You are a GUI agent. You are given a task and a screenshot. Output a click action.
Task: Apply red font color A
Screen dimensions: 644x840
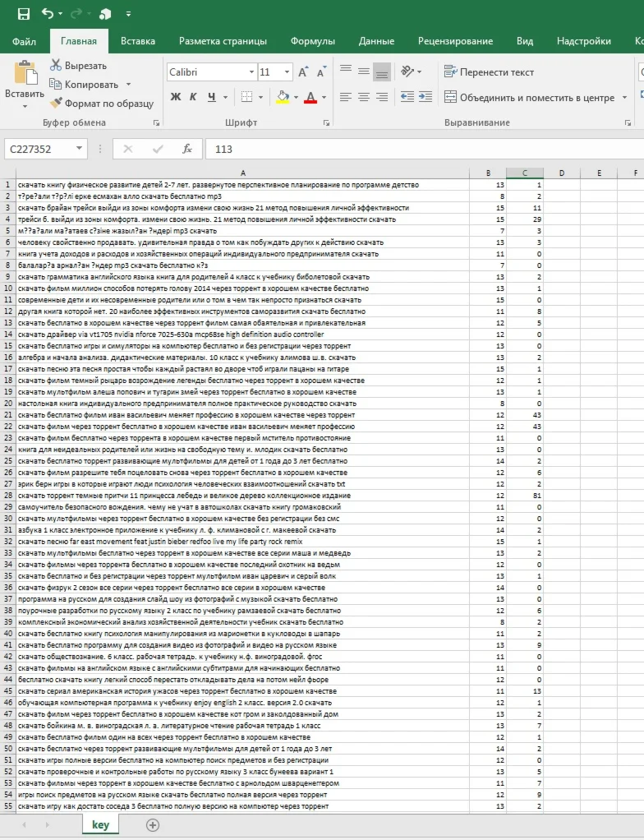(310, 97)
